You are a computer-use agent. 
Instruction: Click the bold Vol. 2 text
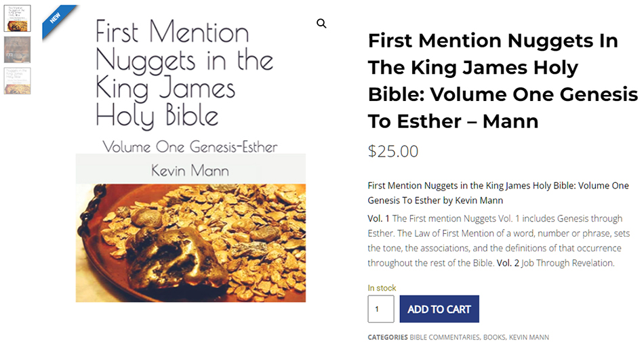[x=508, y=263]
